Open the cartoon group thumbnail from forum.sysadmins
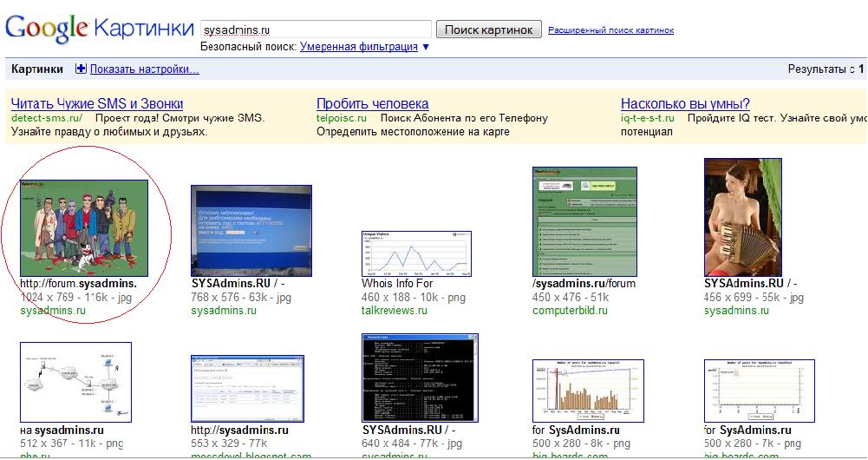The image size is (868, 460). (x=84, y=227)
